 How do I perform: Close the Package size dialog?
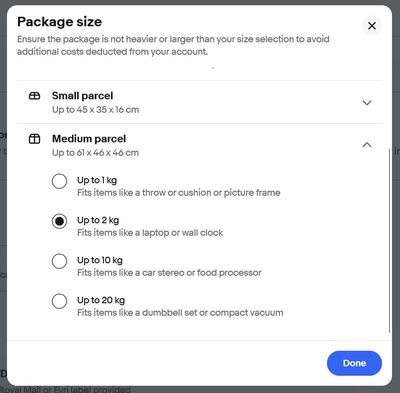[372, 26]
